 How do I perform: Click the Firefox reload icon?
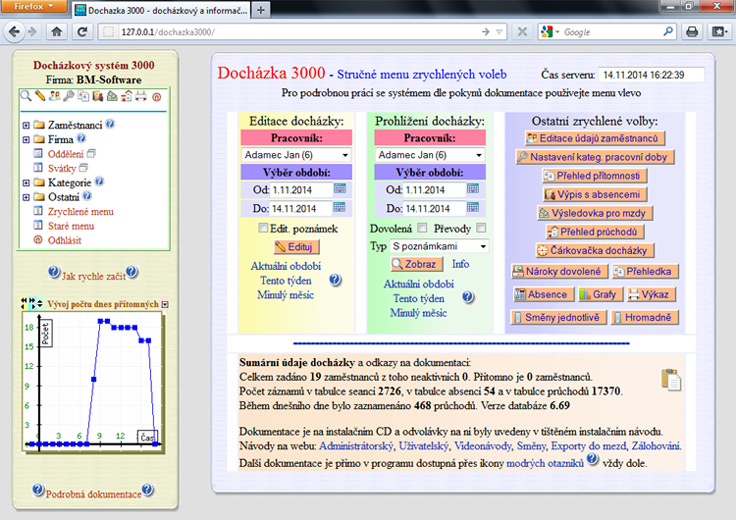(82, 32)
